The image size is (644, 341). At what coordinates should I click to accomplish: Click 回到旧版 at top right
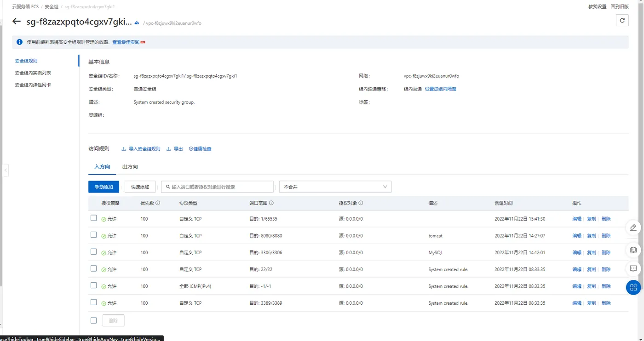(x=620, y=7)
